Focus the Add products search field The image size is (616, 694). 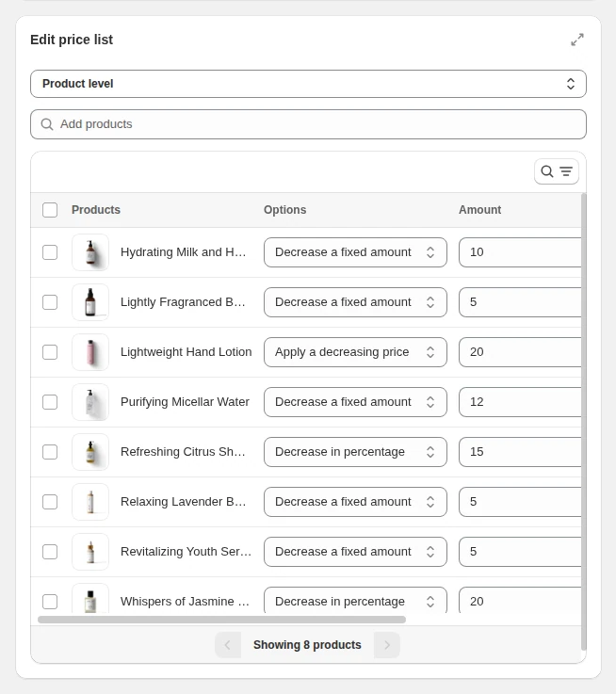[x=308, y=124]
